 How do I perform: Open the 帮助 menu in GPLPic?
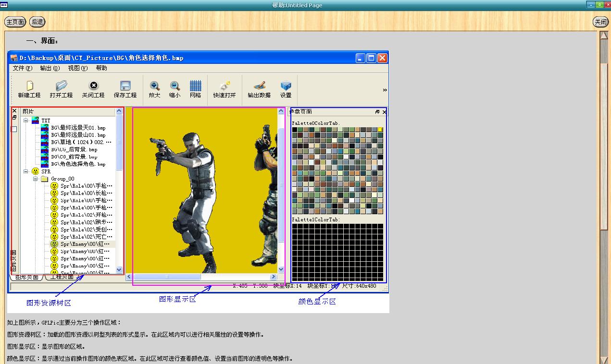point(101,68)
